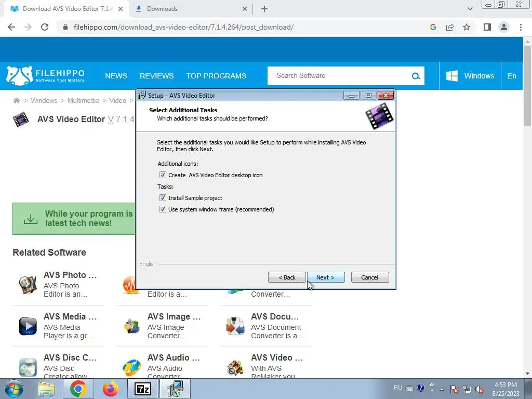
Task: Open the Windows breadcrumb link
Action: (x=44, y=100)
